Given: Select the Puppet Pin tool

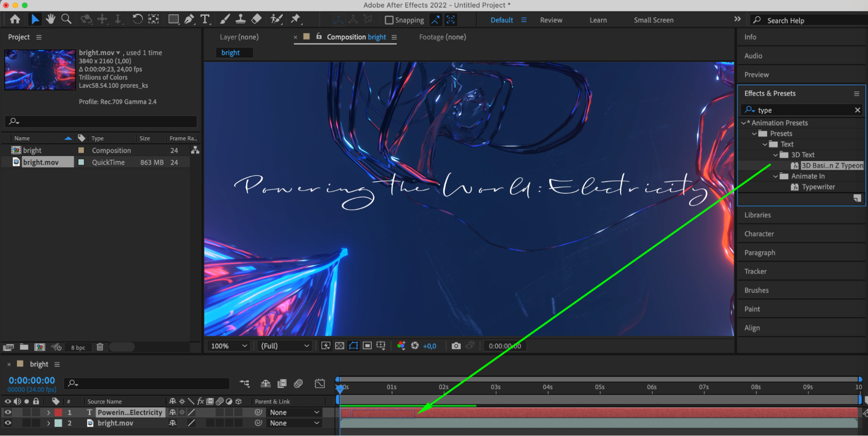Looking at the screenshot, I should [295, 19].
